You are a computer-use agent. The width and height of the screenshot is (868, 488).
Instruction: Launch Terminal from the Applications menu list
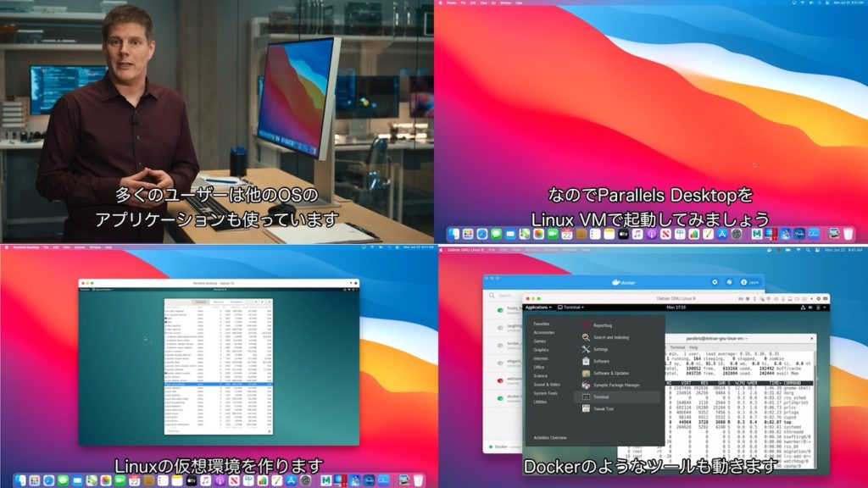point(617,396)
